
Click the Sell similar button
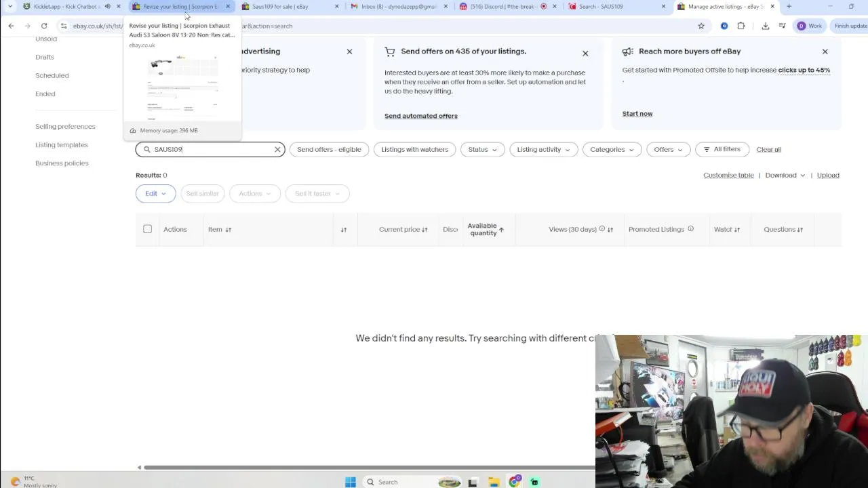pos(202,193)
